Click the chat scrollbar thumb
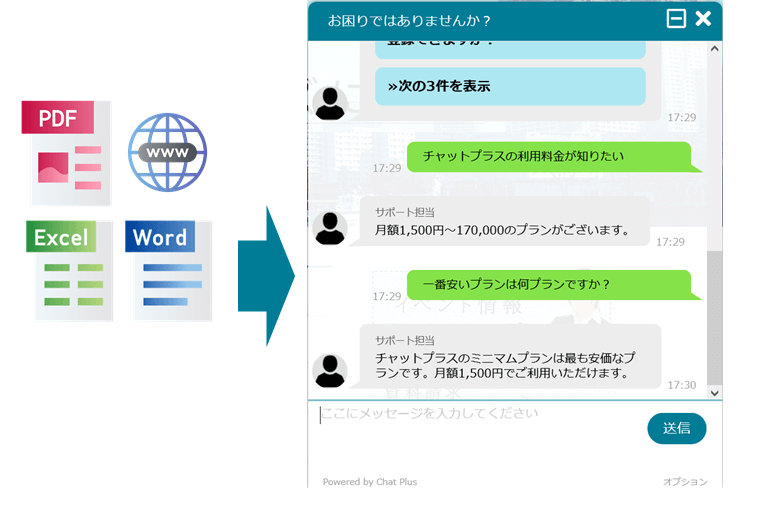 click(714, 318)
